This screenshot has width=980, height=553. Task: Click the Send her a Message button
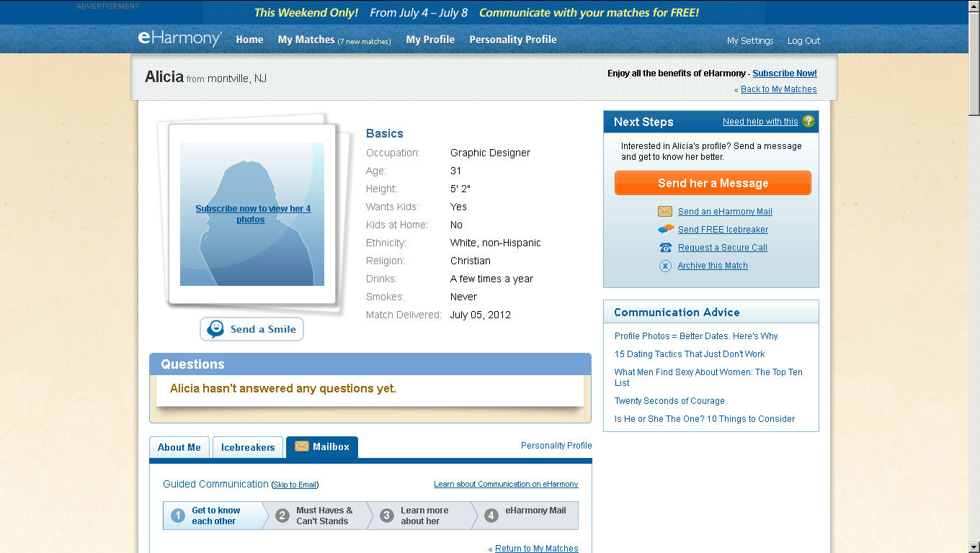pos(713,183)
